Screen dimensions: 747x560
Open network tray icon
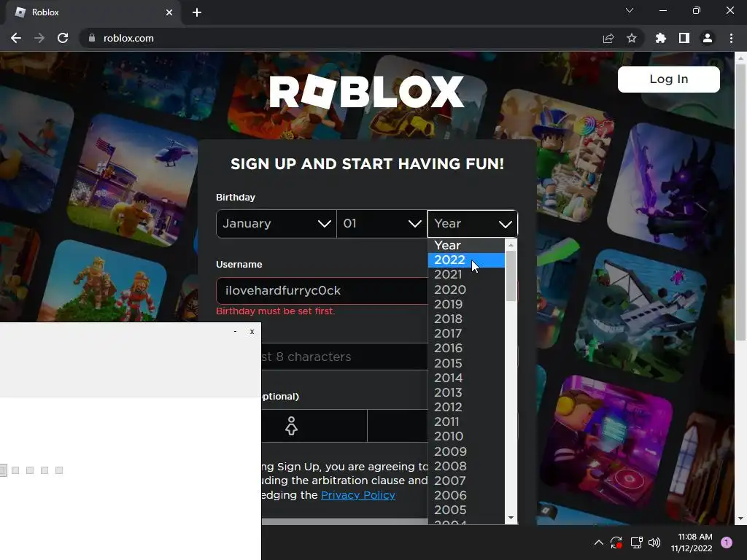point(636,542)
